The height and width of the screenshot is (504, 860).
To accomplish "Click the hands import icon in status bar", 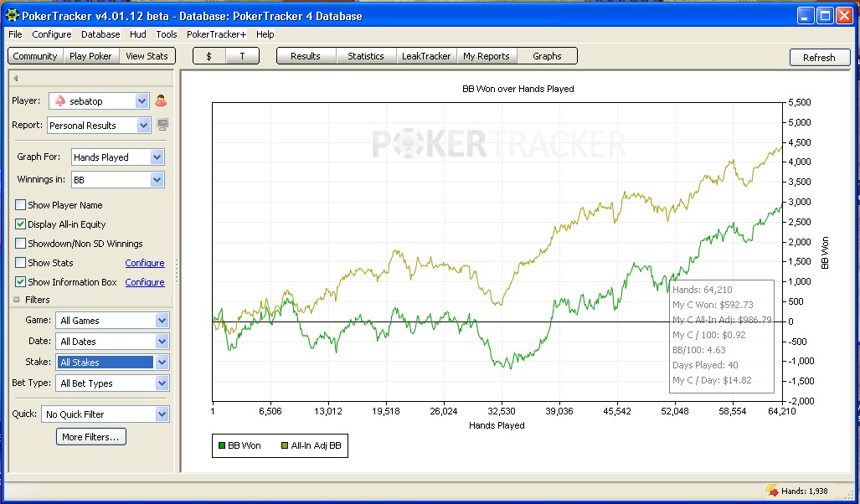I will tap(772, 491).
